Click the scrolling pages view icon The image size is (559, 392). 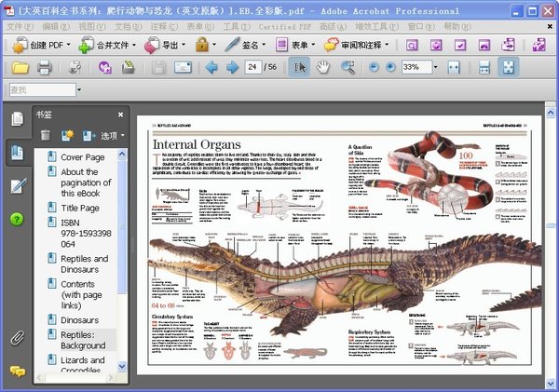click(484, 67)
